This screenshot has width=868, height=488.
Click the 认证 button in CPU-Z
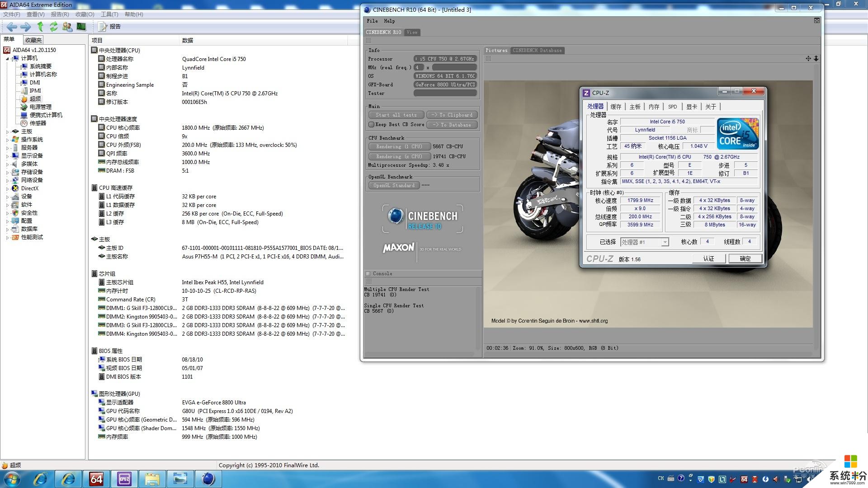[x=708, y=258]
